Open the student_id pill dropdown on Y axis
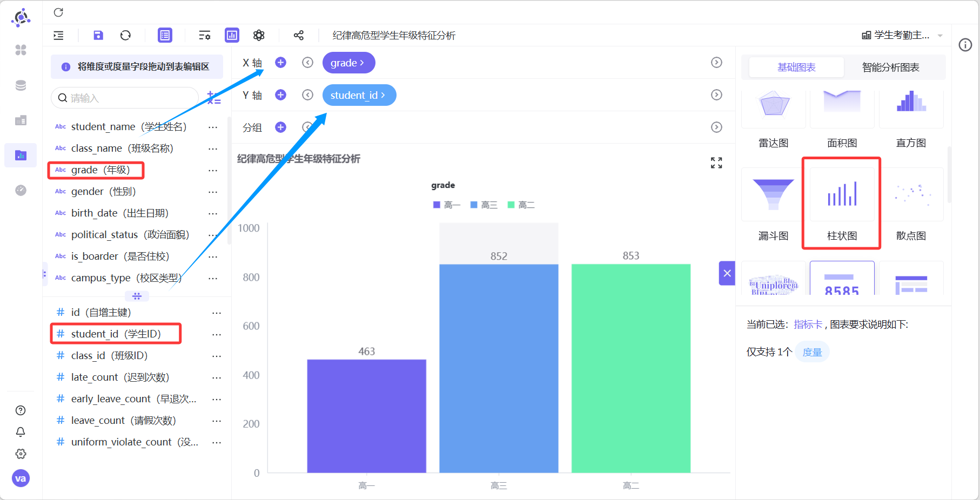This screenshot has height=500, width=980. (x=359, y=95)
